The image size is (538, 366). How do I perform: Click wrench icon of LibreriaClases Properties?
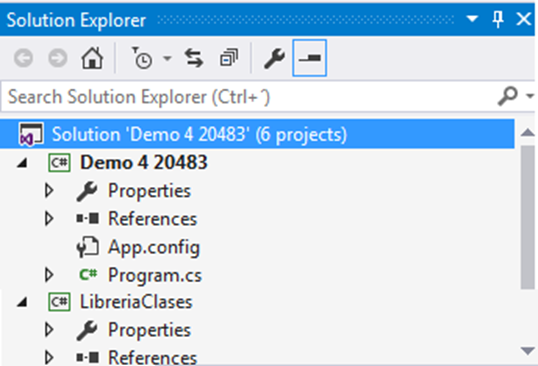pos(87,330)
